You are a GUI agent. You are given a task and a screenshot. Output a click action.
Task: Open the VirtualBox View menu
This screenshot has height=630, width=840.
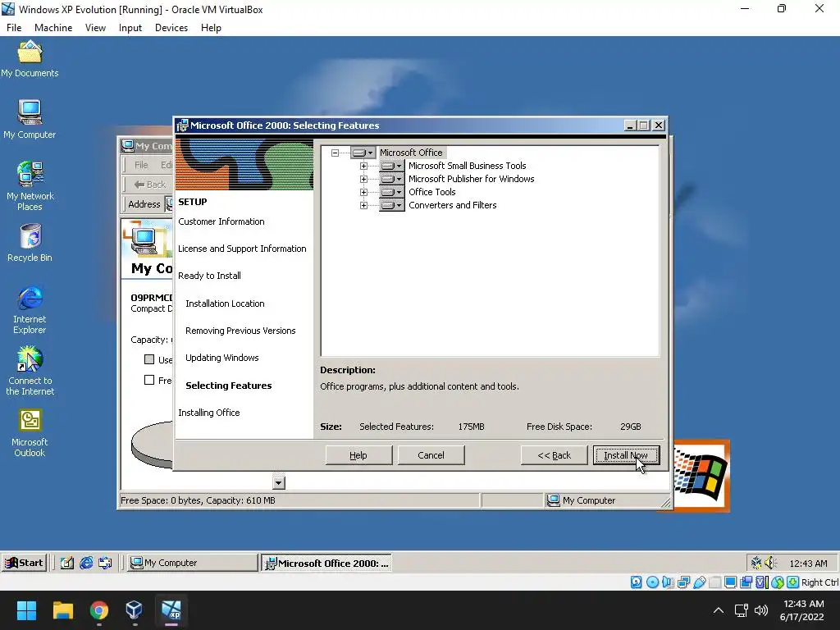pos(95,28)
